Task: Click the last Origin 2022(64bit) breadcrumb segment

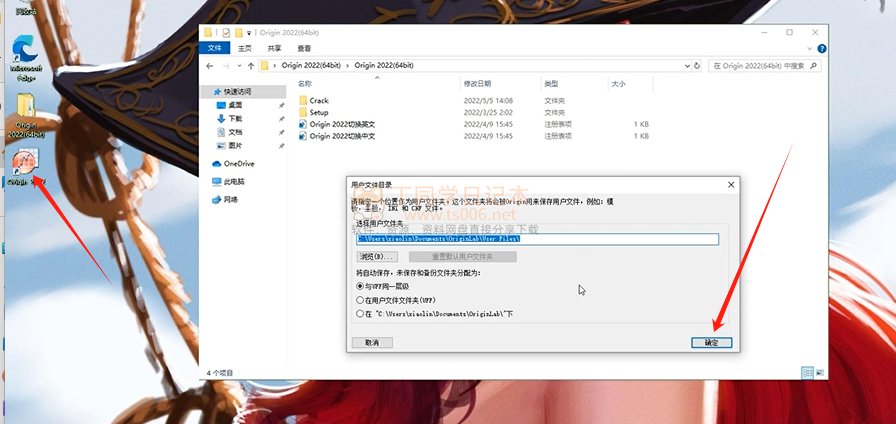Action: tap(384, 66)
